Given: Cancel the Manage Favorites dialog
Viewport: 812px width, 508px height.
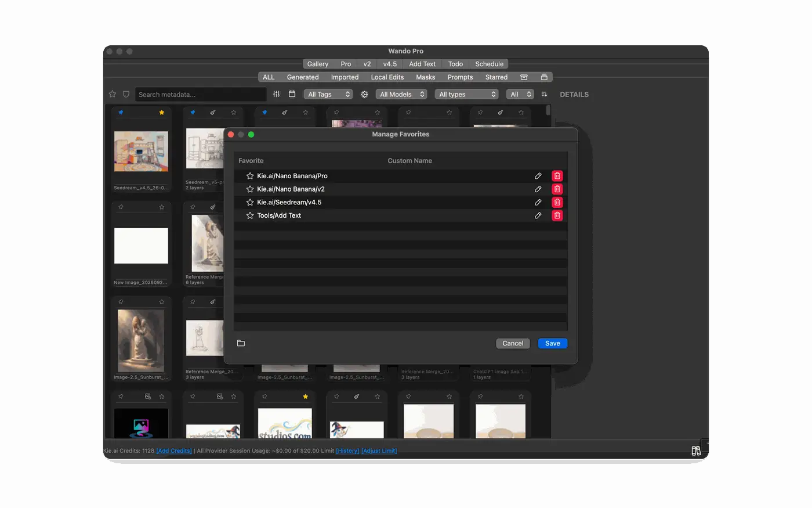Looking at the screenshot, I should 513,343.
